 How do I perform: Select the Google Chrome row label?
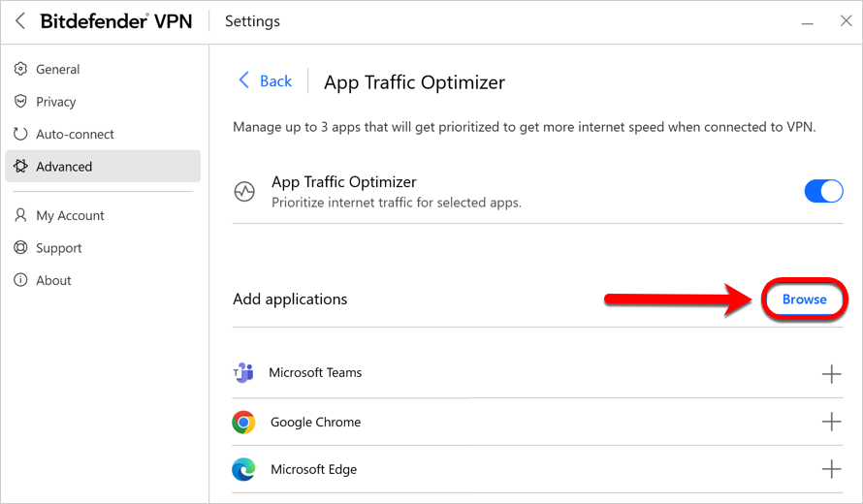click(x=316, y=422)
